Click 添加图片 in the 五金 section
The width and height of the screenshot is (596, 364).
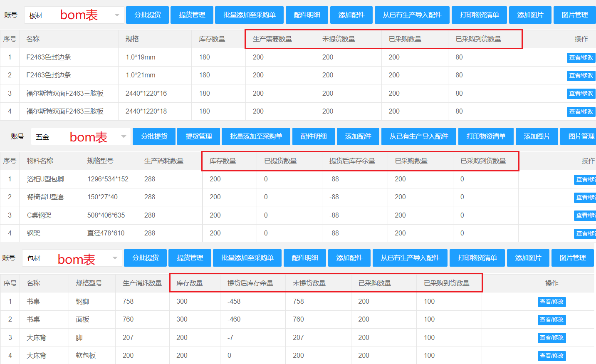point(537,136)
